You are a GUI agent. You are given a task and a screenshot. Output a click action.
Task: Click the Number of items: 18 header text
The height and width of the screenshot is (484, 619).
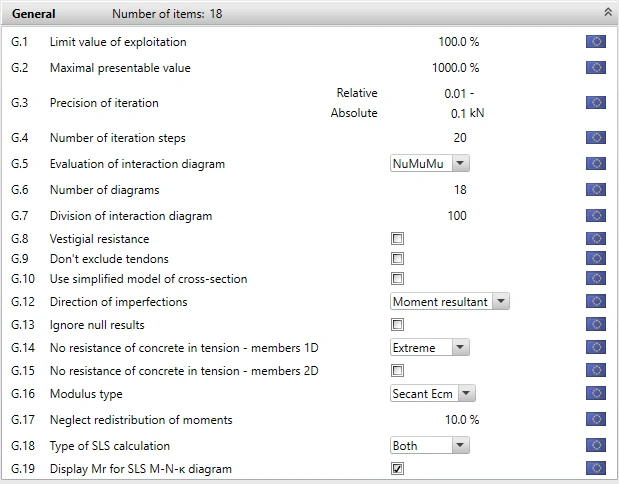point(167,14)
